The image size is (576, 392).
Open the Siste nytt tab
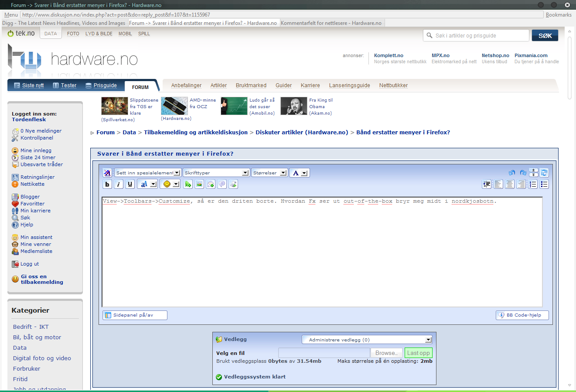[x=29, y=85]
